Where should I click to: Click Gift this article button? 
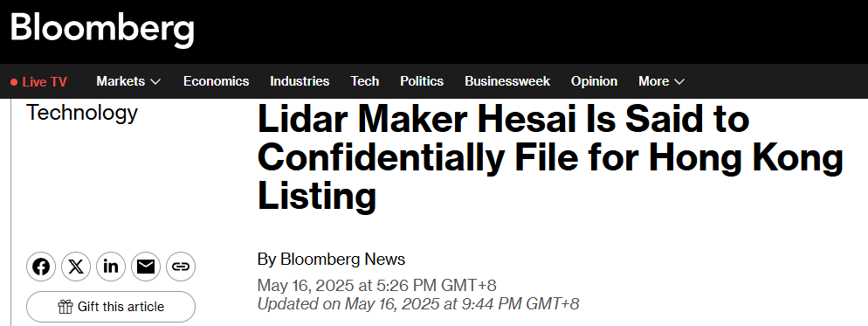(x=111, y=307)
